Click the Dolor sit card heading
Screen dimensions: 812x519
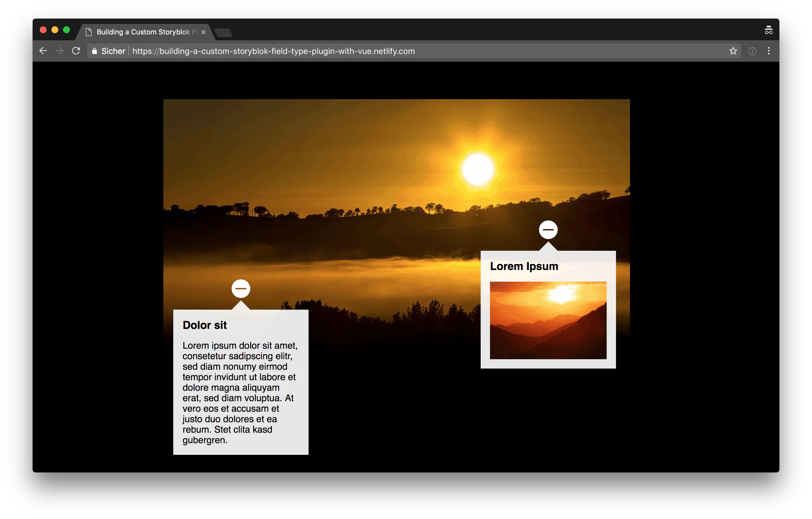205,325
